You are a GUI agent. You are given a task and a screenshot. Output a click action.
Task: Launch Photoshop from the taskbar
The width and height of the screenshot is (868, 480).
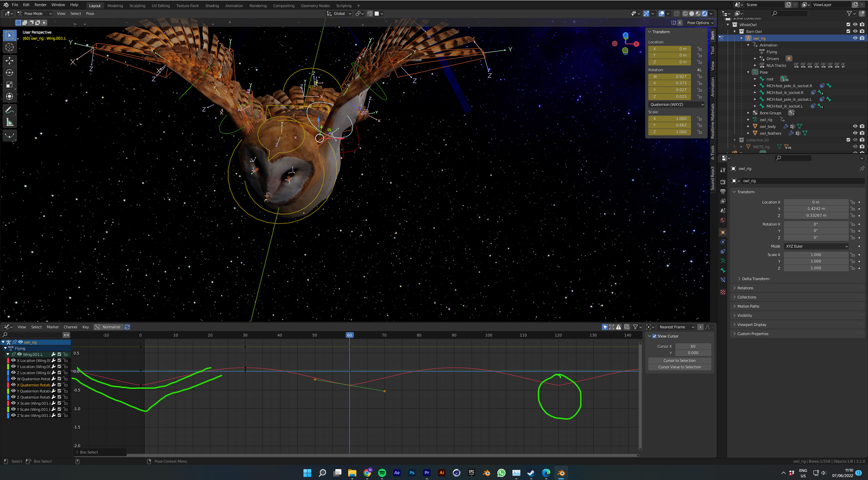coord(412,473)
